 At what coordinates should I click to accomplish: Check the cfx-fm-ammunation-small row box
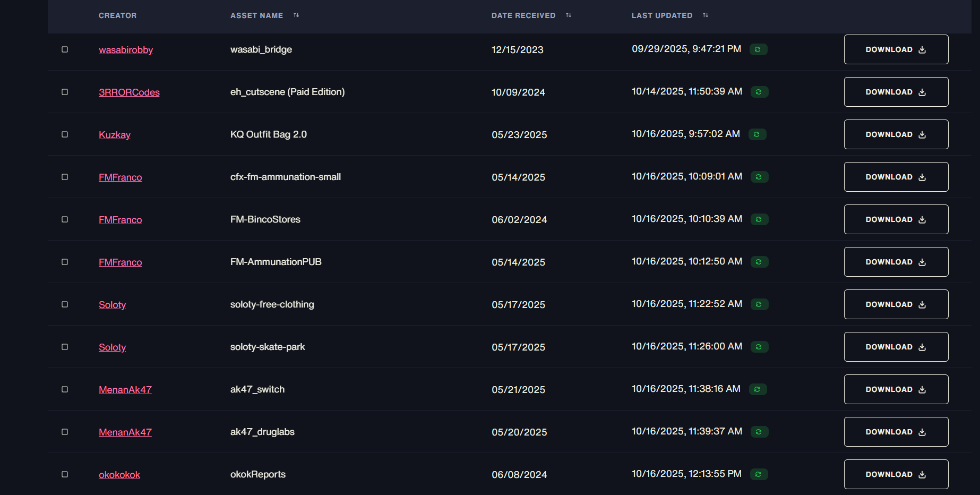click(x=65, y=177)
